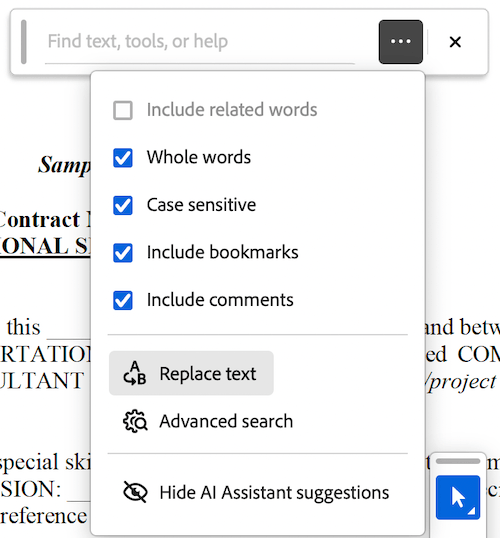
Task: Choose the Replace text menu entry
Action: click(x=191, y=373)
